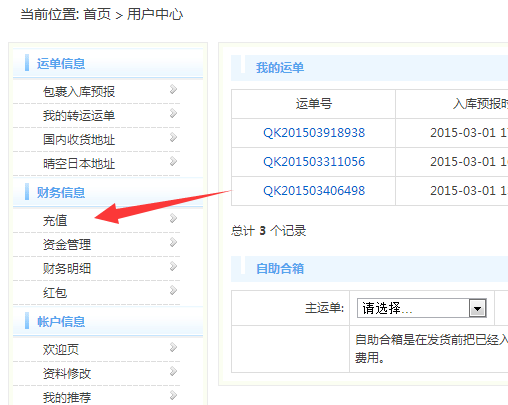
Task: Click arrow icon beside 晴空日本地址
Action: pyautogui.click(x=173, y=161)
